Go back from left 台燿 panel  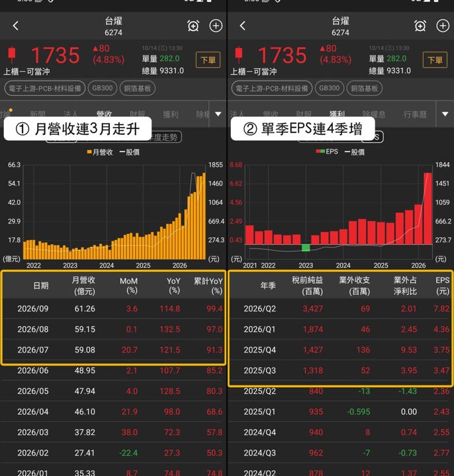[x=16, y=26]
